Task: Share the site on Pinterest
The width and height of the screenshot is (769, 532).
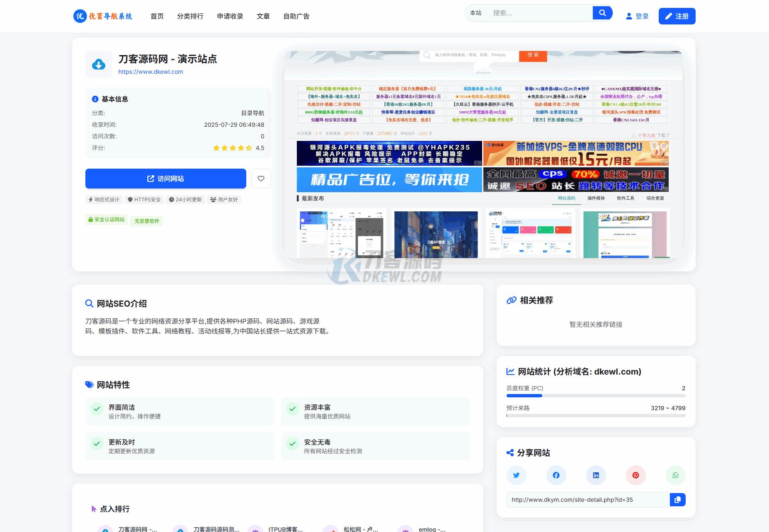Action: point(636,475)
